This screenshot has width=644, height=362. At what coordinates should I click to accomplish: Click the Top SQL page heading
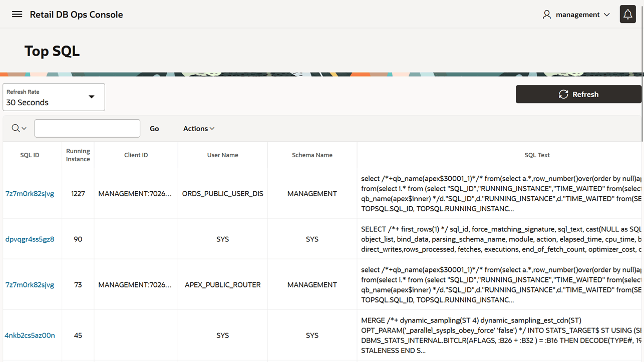[52, 51]
